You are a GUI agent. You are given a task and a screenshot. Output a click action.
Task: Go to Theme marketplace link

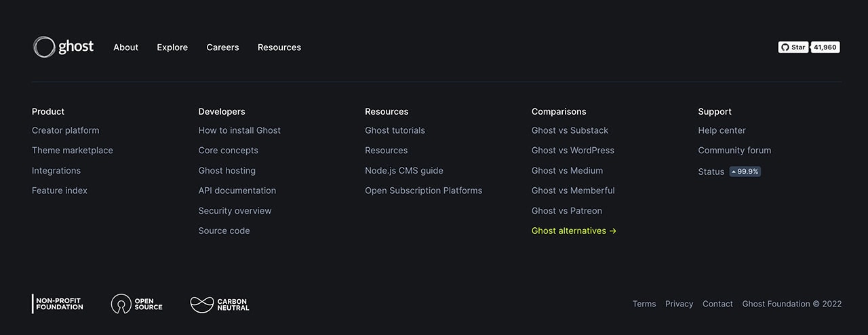pyautogui.click(x=73, y=151)
